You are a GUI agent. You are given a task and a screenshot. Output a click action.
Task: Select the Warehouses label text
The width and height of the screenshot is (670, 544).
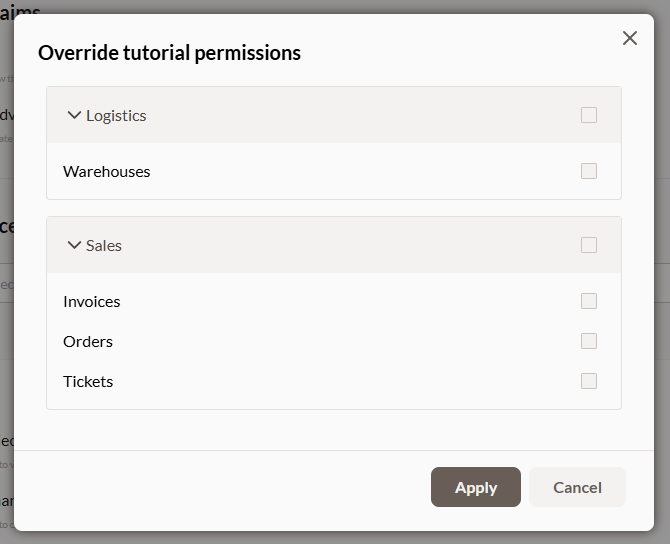pos(106,171)
